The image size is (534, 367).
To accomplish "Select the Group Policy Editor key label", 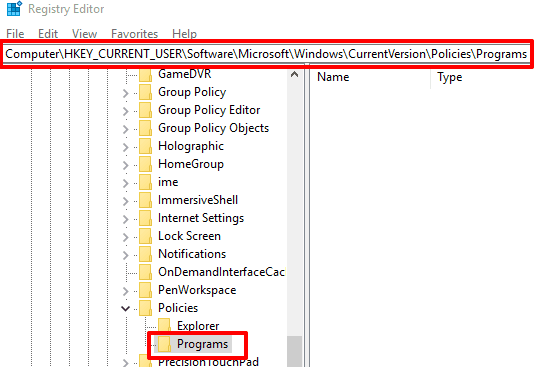I will [209, 110].
